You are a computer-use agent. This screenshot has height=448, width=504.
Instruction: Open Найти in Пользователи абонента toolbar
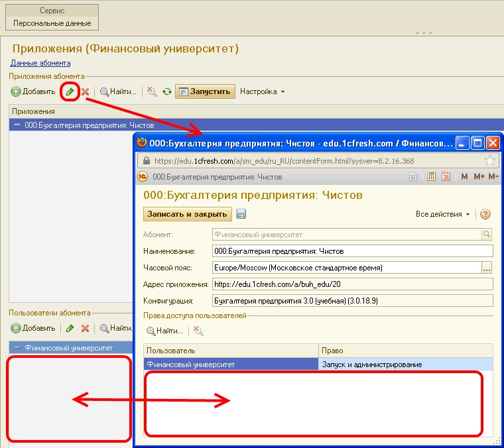pyautogui.click(x=116, y=328)
